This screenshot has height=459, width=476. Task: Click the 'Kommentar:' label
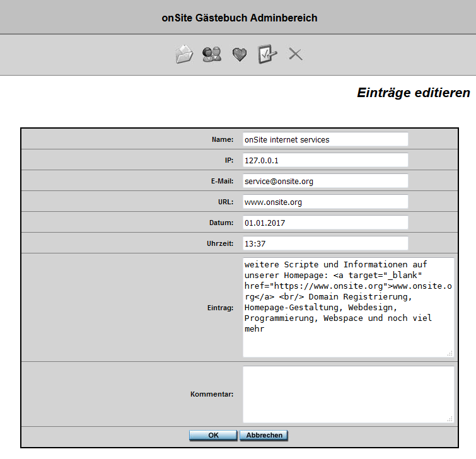[x=212, y=394]
